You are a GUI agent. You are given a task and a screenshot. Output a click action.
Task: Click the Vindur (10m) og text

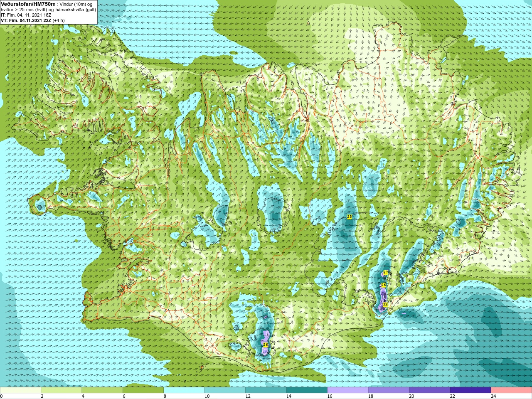76,4
